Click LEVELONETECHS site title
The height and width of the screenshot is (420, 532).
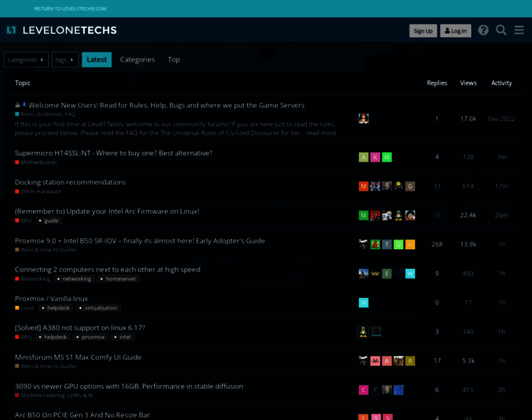point(69,30)
